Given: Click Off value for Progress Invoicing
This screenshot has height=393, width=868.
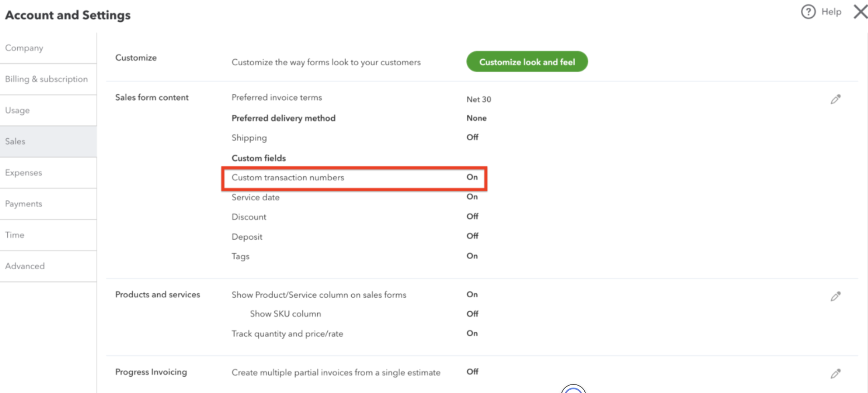Looking at the screenshot, I should 472,372.
